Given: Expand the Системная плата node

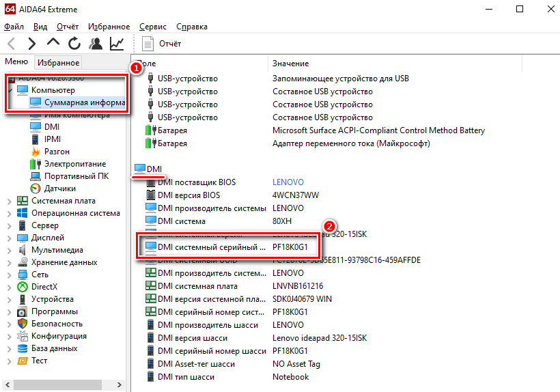Looking at the screenshot, I should [9, 201].
